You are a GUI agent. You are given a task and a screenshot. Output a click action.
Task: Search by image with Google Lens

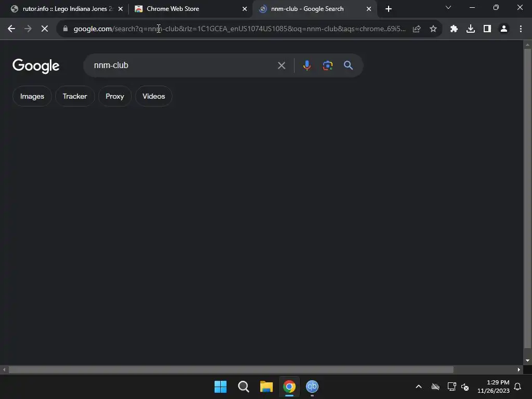coord(327,65)
